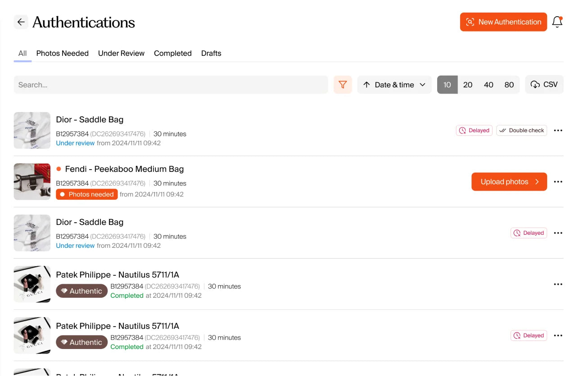Go back using the arrow beside Authentications
588x376 pixels.
coord(21,22)
